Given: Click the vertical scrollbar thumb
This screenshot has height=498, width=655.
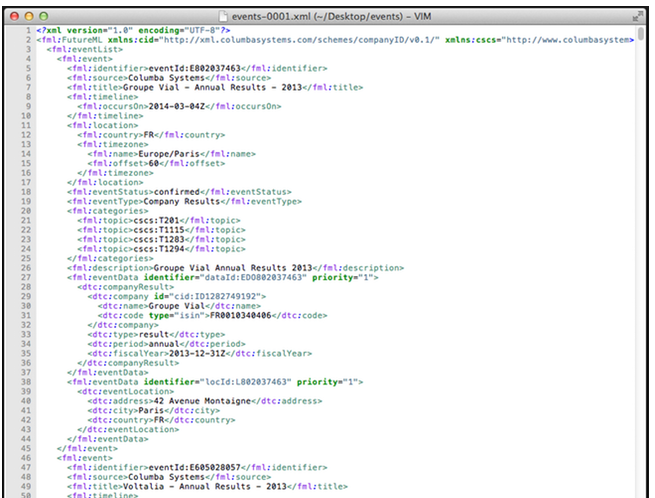Looking at the screenshot, I should coord(641,33).
